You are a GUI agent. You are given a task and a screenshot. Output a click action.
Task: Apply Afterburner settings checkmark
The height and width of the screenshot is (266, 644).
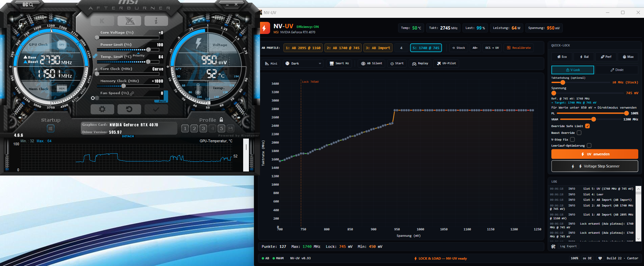(x=156, y=109)
